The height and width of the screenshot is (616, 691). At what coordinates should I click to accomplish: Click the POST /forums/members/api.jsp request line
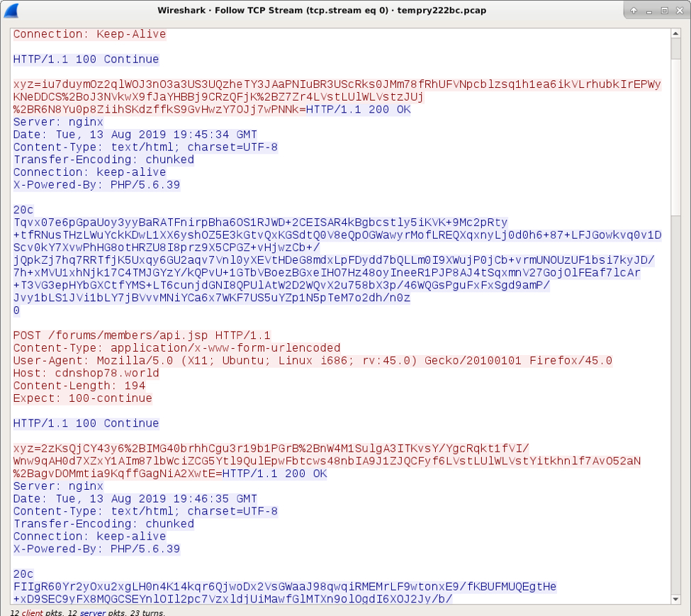142,335
